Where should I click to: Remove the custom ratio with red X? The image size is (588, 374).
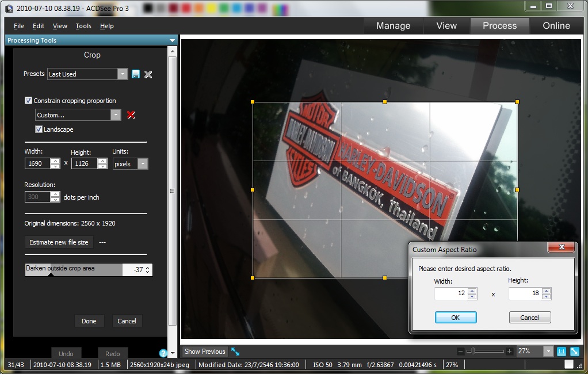click(131, 115)
